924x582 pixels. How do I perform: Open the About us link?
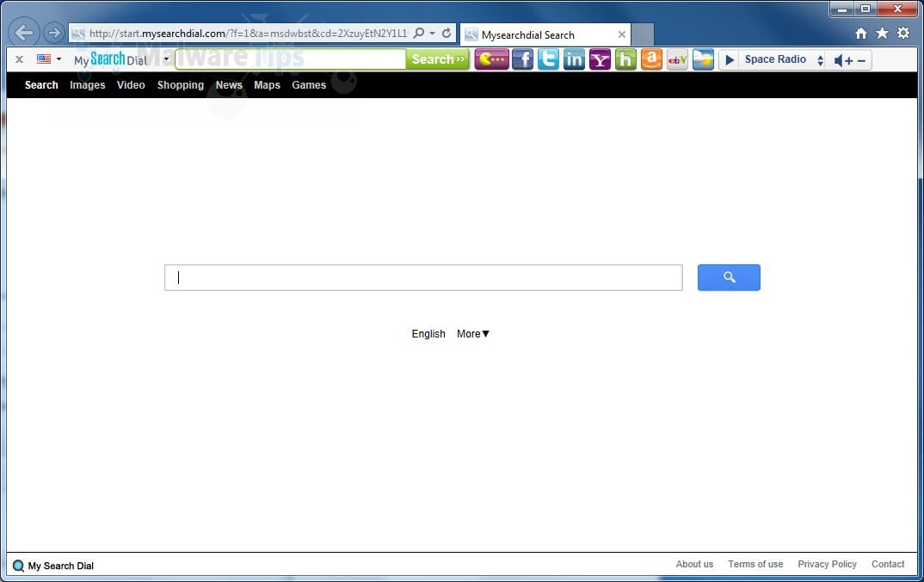point(694,564)
